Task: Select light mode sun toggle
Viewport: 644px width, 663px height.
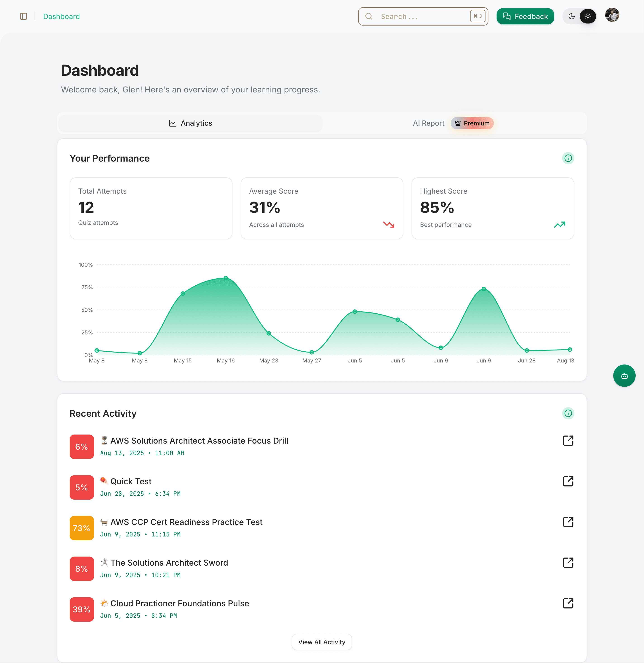Action: 587,16
